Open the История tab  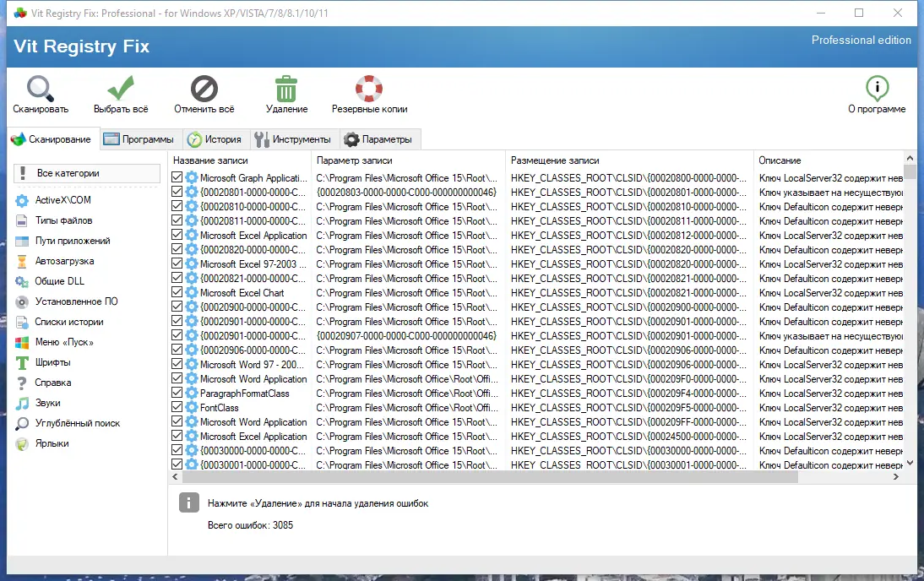click(215, 139)
